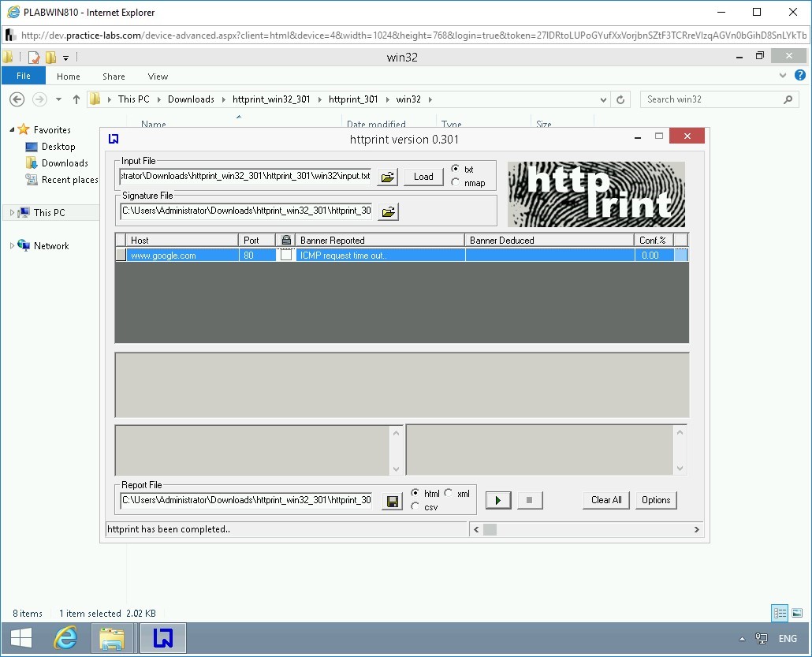This screenshot has height=657, width=812.
Task: Expand the Network tree node
Action: [12, 246]
